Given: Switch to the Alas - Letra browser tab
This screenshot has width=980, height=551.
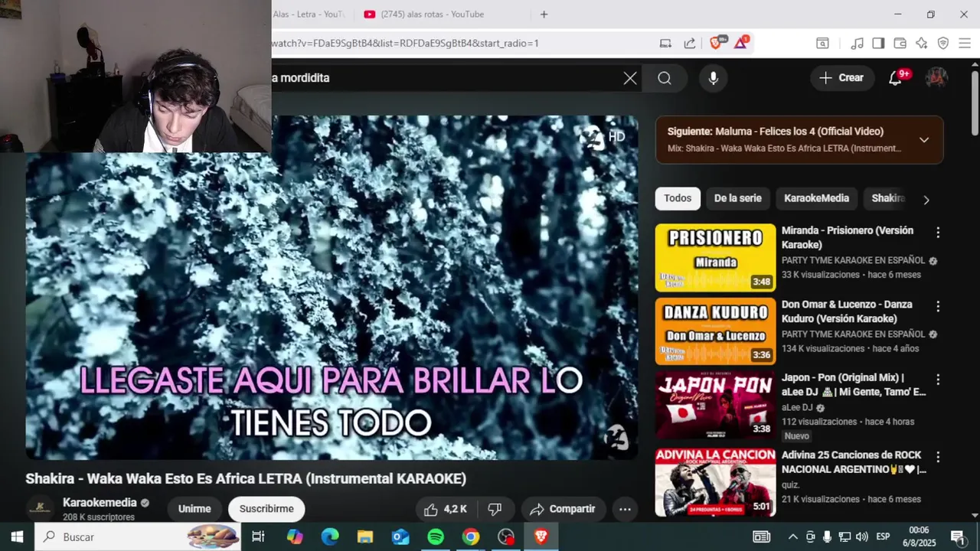Looking at the screenshot, I should pos(309,14).
